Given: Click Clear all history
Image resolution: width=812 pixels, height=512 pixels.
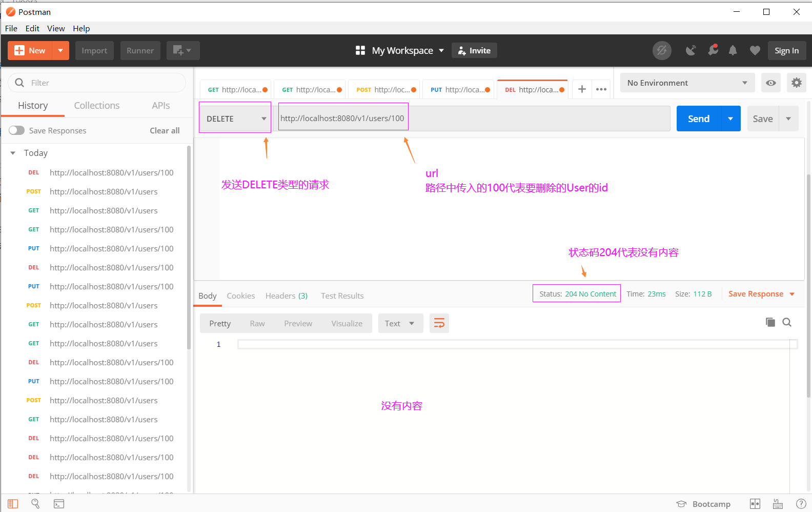Looking at the screenshot, I should [x=165, y=130].
